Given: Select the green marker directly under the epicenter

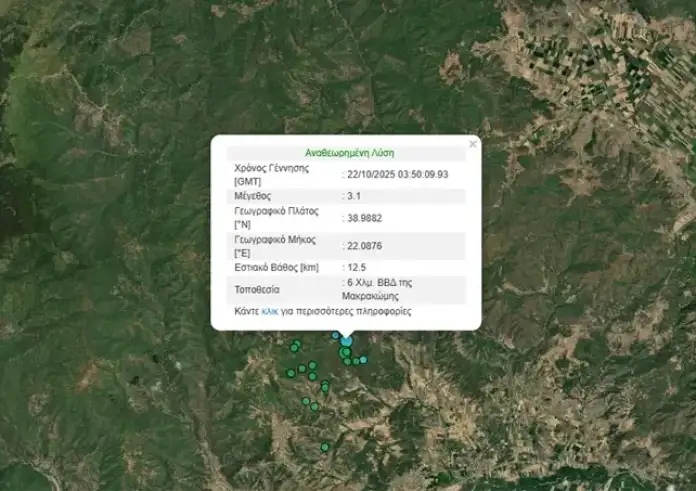Looking at the screenshot, I should 345,352.
